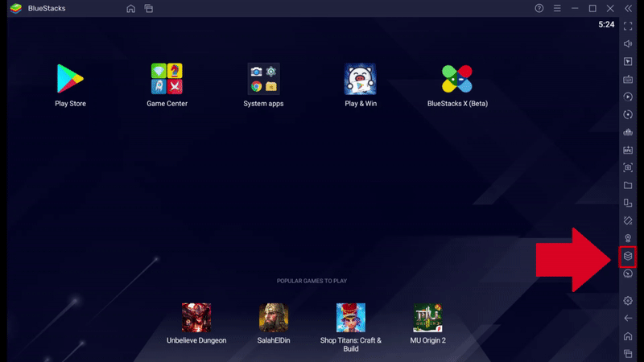Toggle fullscreen mode in sidebar

pos(628,27)
